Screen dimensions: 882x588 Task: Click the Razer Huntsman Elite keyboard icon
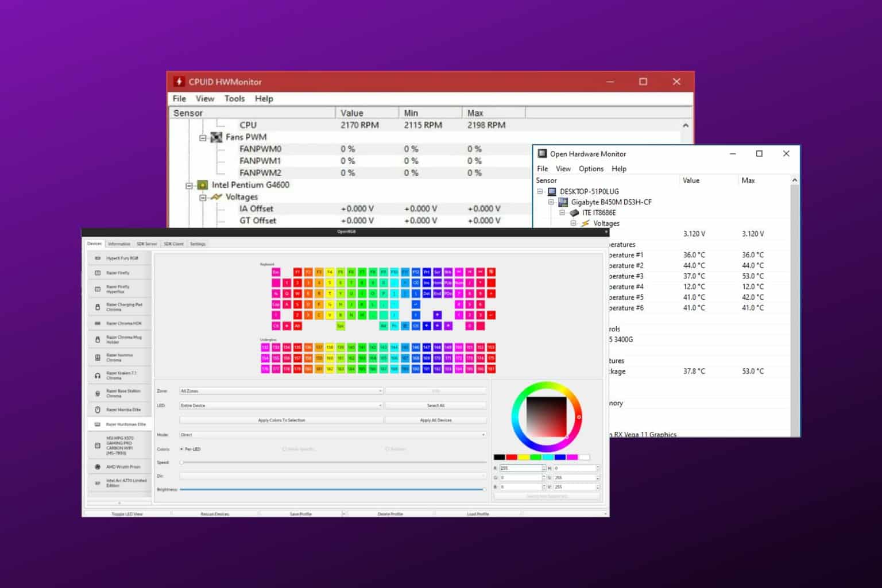pos(98,424)
